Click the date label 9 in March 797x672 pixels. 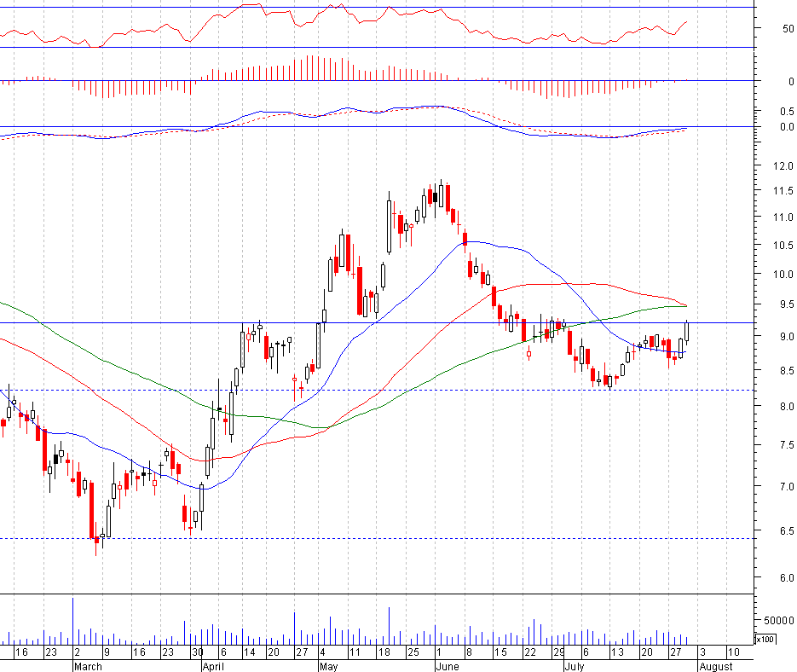pos(107,652)
